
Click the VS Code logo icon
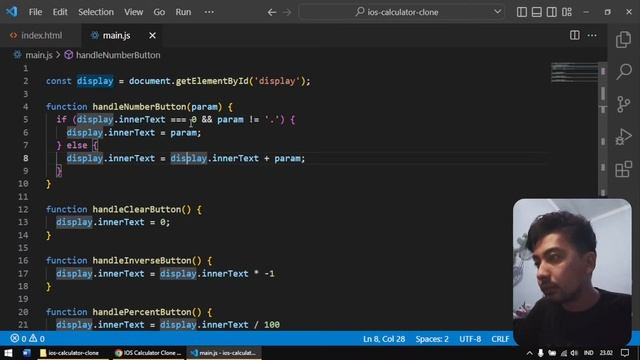pos(12,11)
